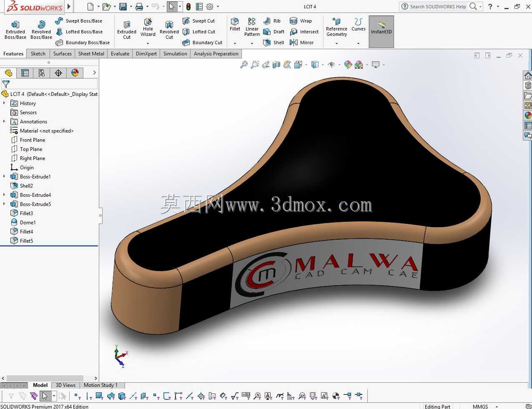Select the Lofted Cut tool
Screen dimensions: 532x409
tap(199, 32)
